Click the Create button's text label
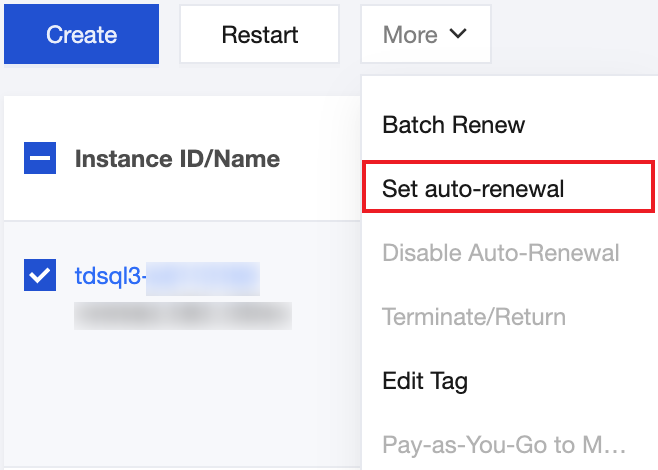658x470 pixels. 81,34
